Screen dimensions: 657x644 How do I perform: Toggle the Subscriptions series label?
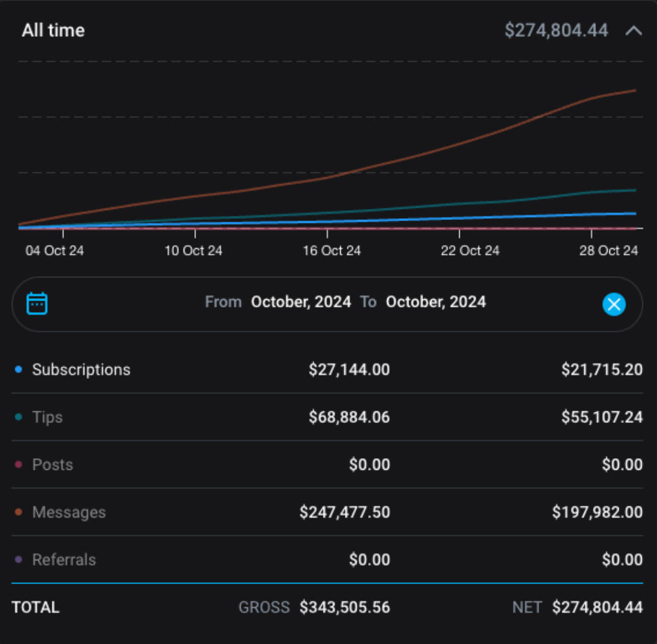(81, 370)
